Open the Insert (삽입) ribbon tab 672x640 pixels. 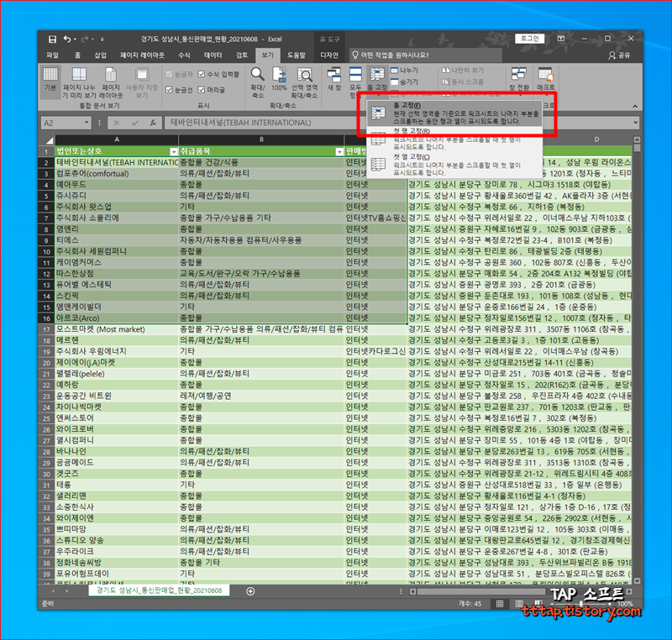pyautogui.click(x=100, y=55)
